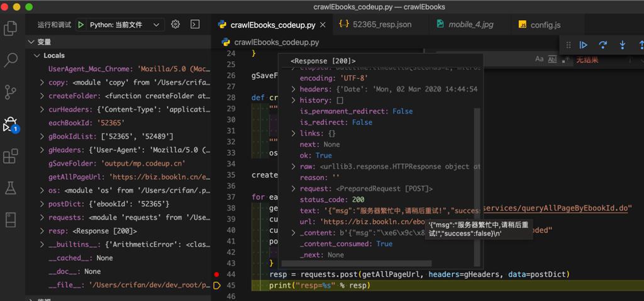Expand headers in the hover popup
644x301 pixels.
pyautogui.click(x=293, y=89)
